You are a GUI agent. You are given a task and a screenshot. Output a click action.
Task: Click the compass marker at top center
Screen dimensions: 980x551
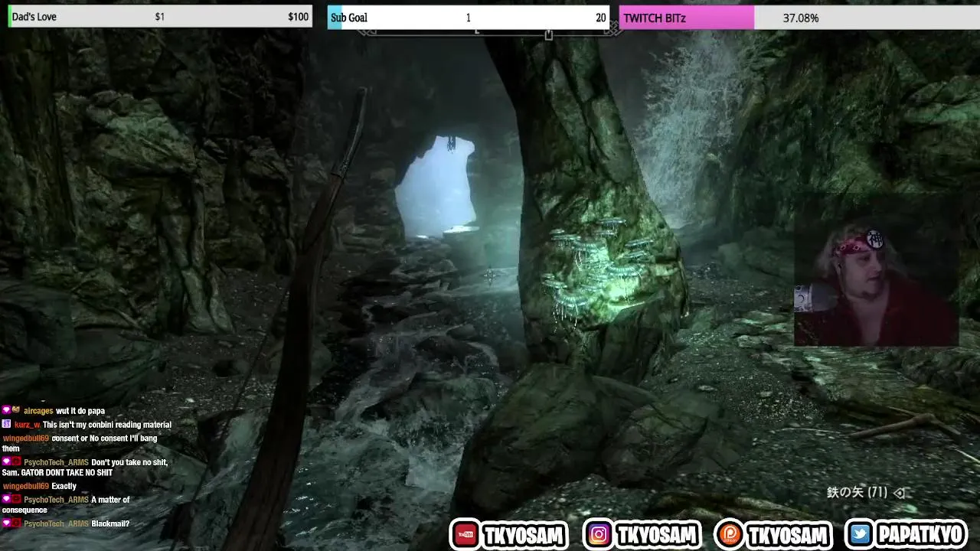click(x=548, y=34)
